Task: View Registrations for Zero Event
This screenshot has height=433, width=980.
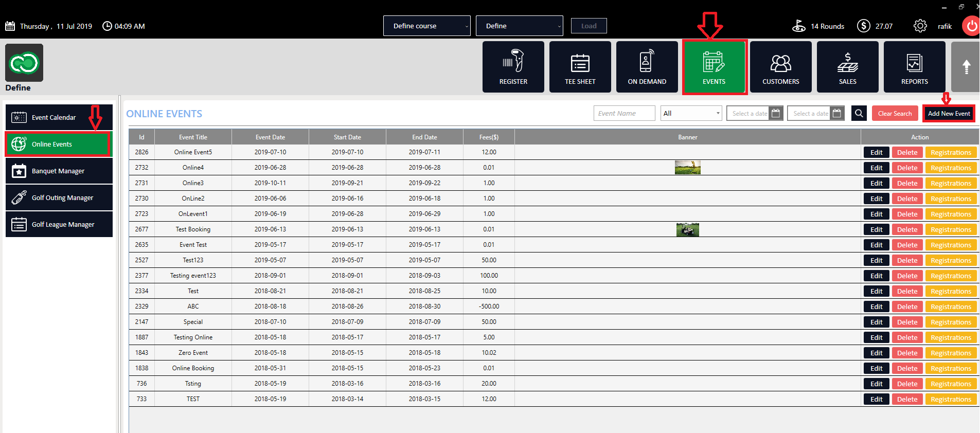Action: 951,353
